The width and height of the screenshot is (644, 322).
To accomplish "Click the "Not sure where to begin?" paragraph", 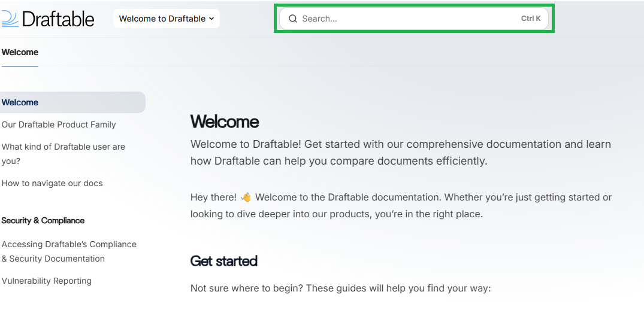I will click(x=340, y=288).
